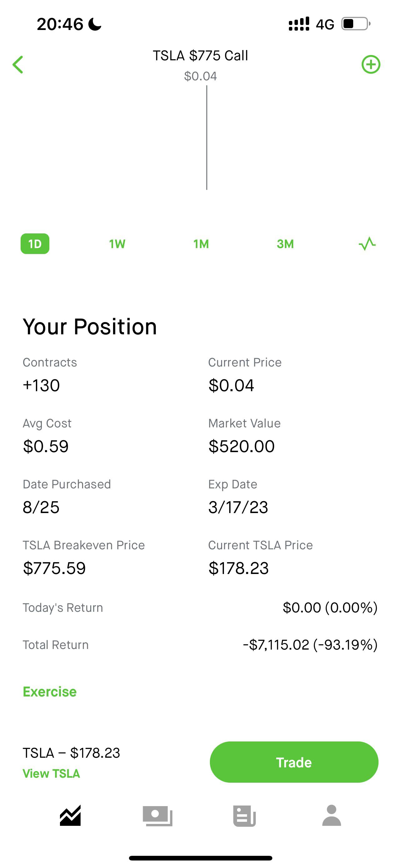Open the cash banknote tab icon
This screenshot has height=868, width=401.
pos(158,816)
